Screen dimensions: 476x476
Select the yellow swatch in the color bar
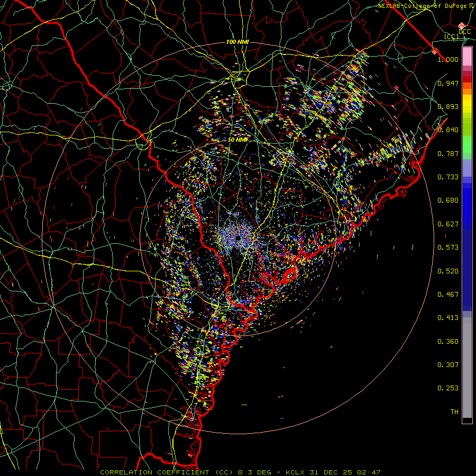(x=467, y=104)
